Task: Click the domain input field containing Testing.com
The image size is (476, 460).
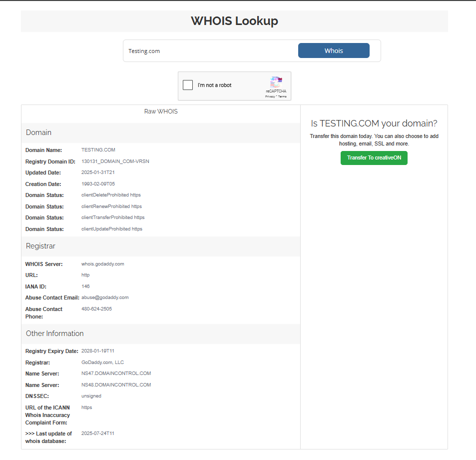Action: coord(210,51)
